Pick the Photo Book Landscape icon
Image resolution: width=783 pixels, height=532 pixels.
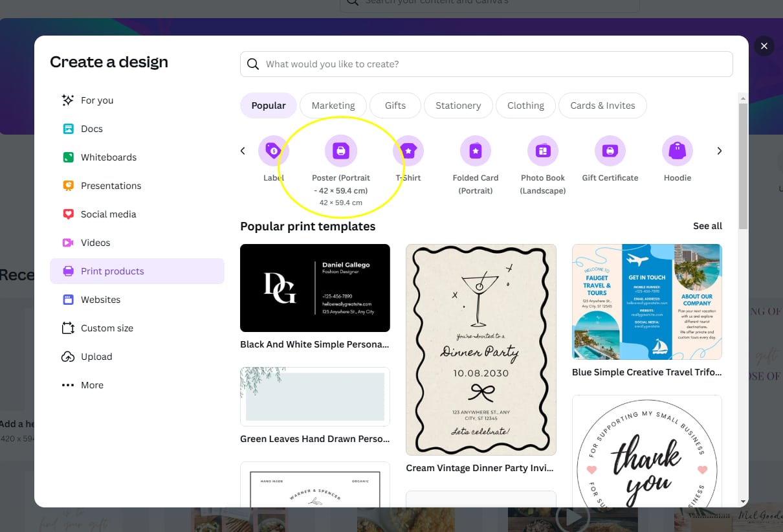tap(543, 151)
